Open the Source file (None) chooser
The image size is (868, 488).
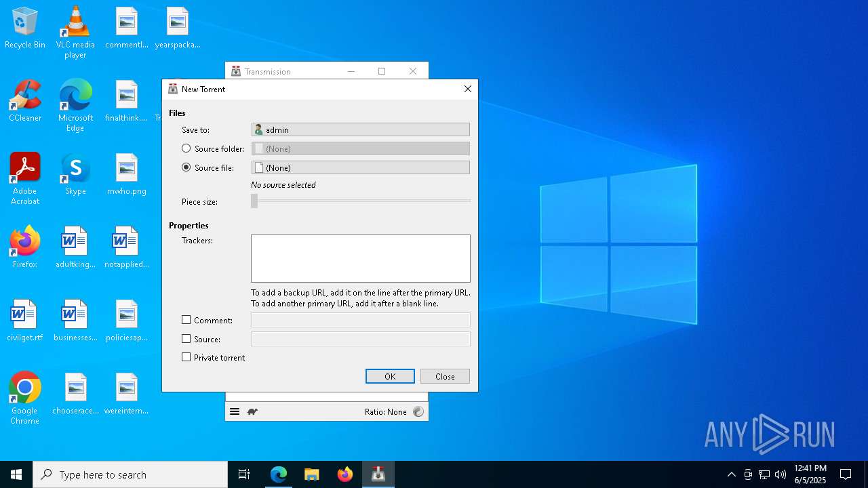360,167
